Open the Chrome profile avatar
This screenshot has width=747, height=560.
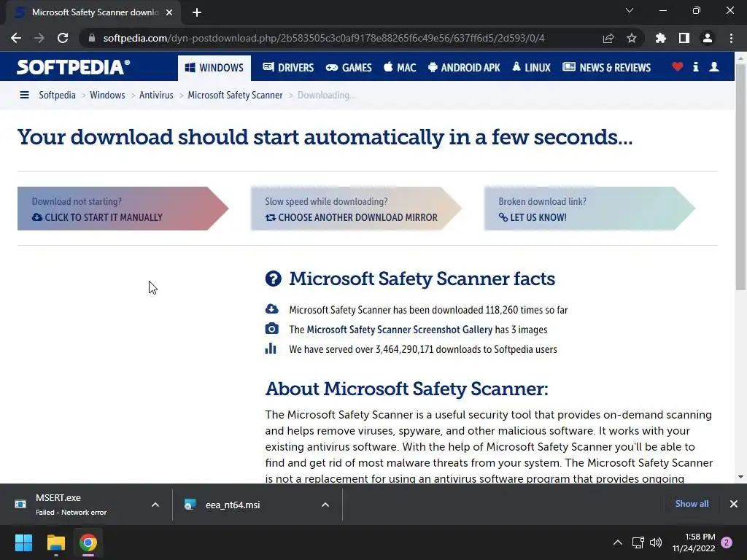click(x=708, y=38)
